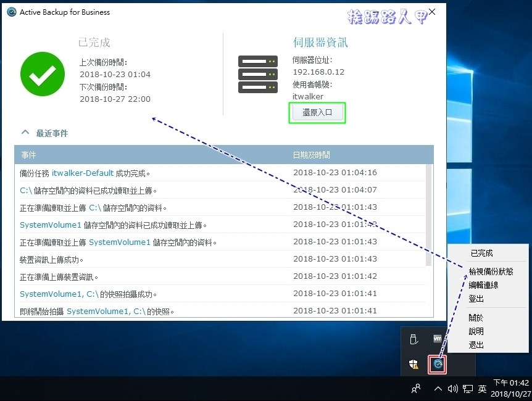
Task: Collapse the hidden icons tray chevron
Action: coord(438,389)
